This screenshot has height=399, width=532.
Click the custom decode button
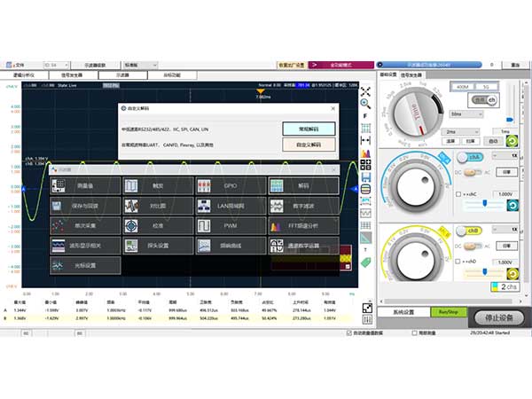(309, 145)
